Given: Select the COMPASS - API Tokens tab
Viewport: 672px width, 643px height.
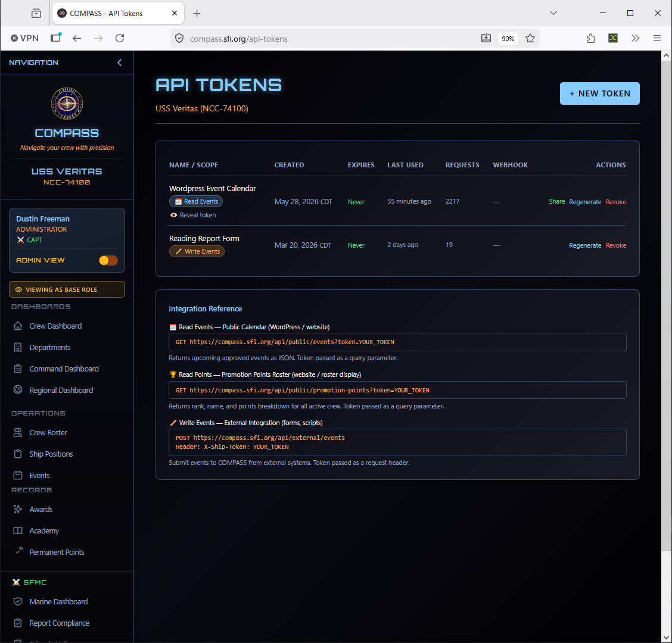Looking at the screenshot, I should (118, 13).
